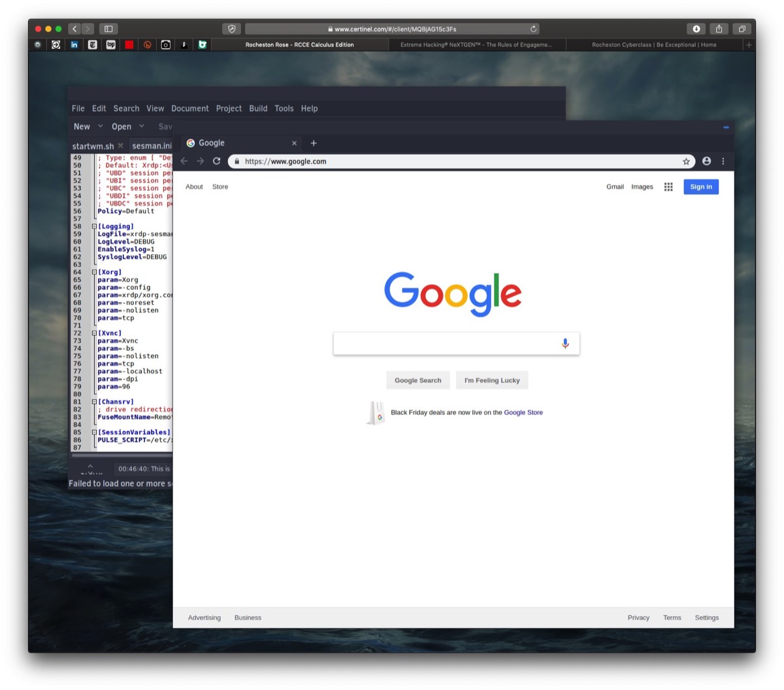784x690 pixels.
Task: Collapse the [Xorg] section fold
Action: 94,272
